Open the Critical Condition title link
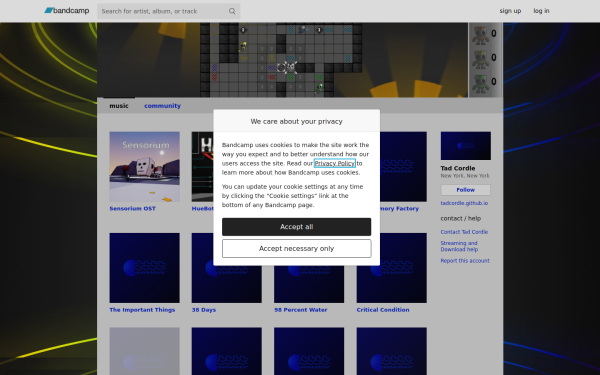This screenshot has width=600, height=375. [x=383, y=310]
